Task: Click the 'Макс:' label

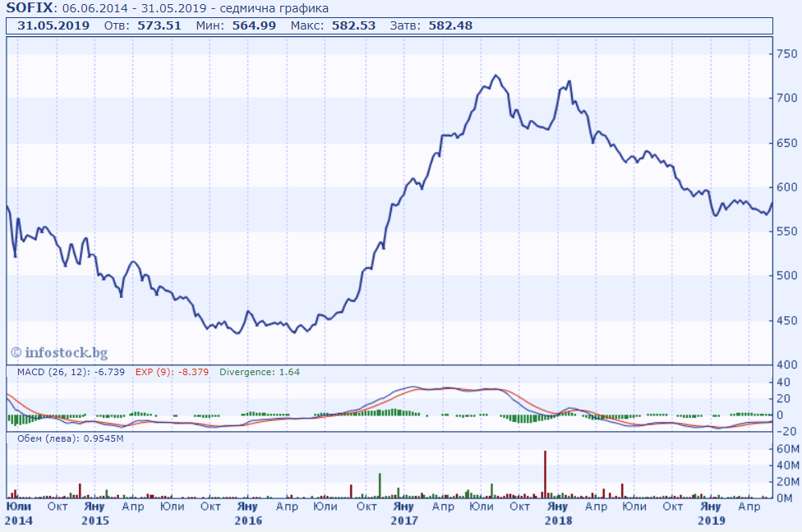Action: (307, 25)
